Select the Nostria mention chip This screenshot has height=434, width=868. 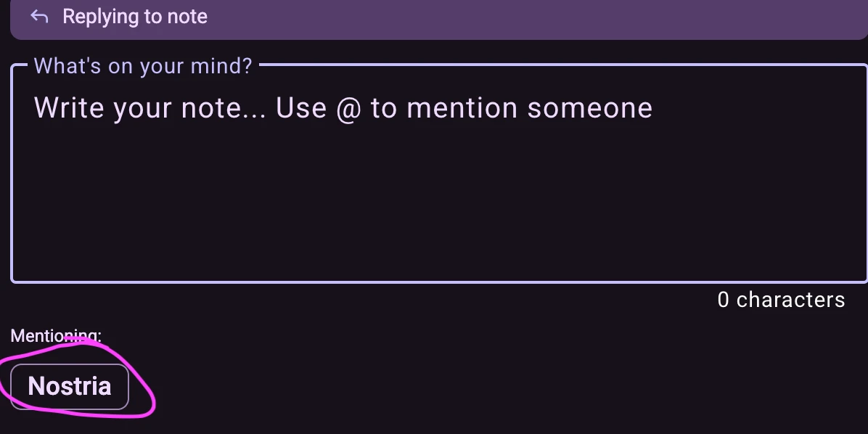[70, 386]
